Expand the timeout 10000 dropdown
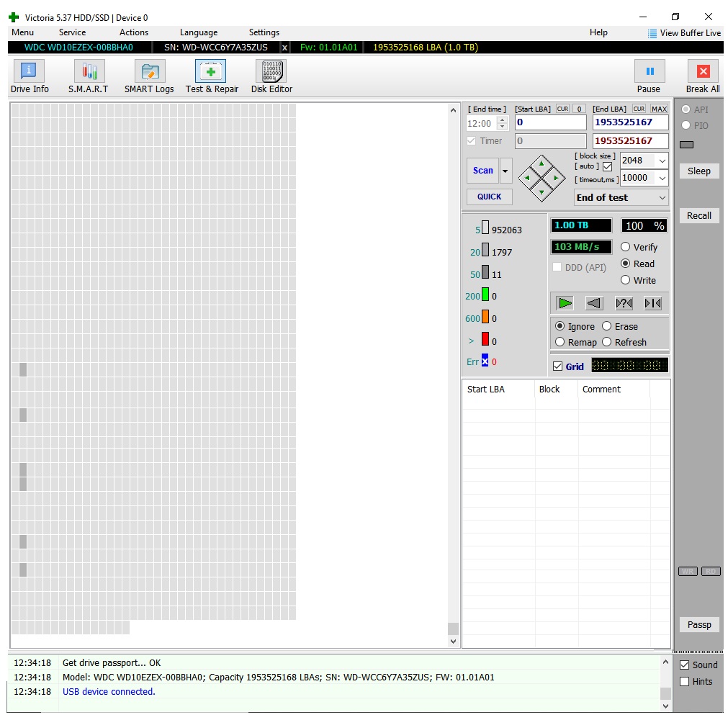Image resolution: width=728 pixels, height=720 pixels. 662,178
